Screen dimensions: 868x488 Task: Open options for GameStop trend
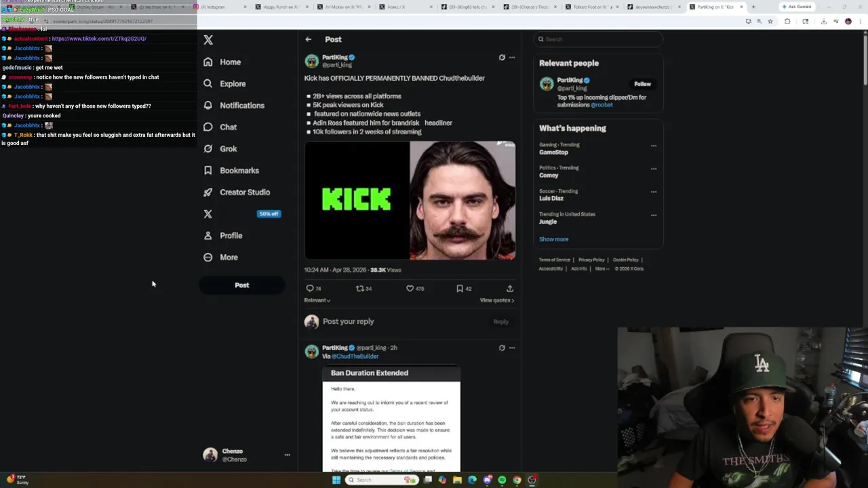pyautogui.click(x=654, y=146)
